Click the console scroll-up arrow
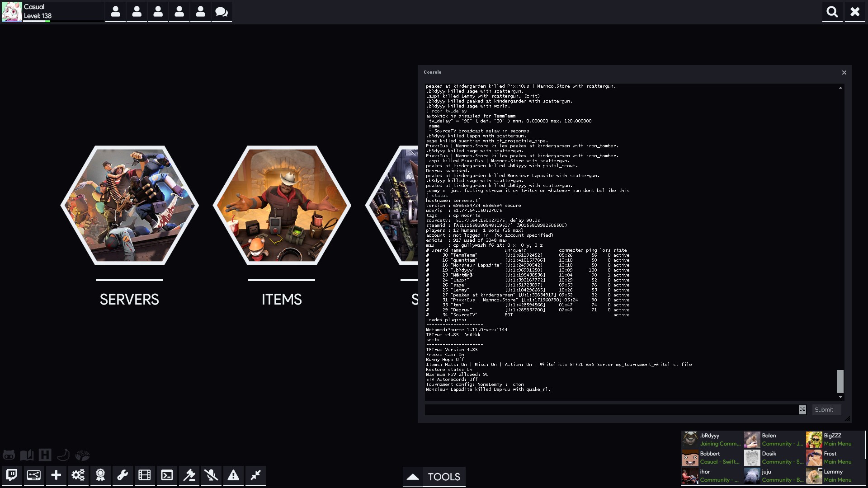Viewport: 868px width, 488px height. (x=840, y=88)
